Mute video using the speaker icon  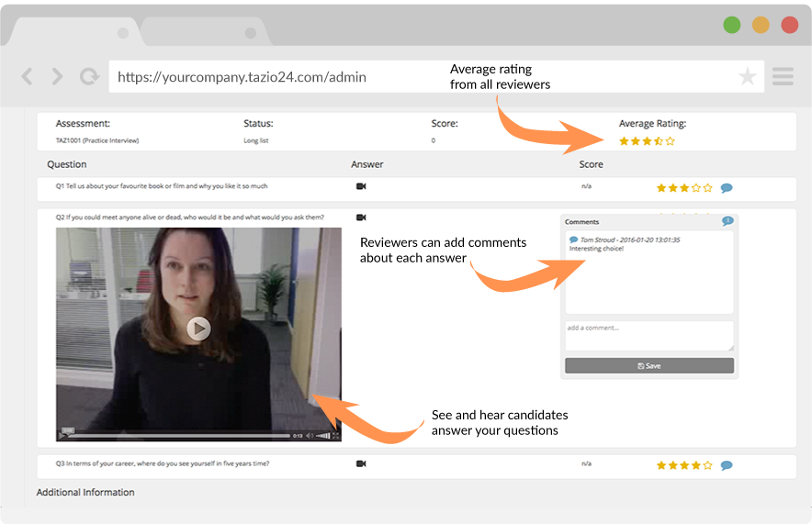click(x=310, y=436)
